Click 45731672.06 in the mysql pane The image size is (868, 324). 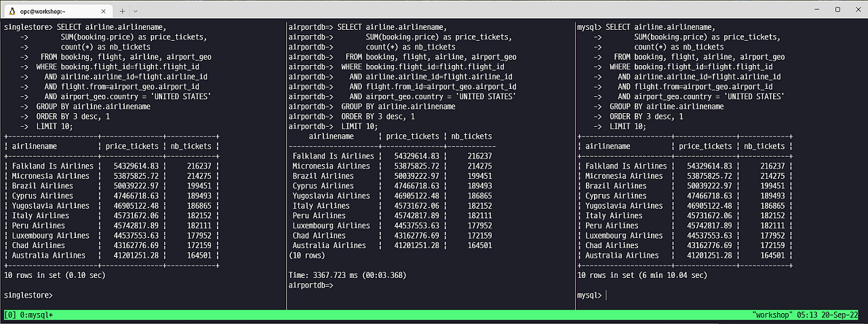[x=709, y=216]
